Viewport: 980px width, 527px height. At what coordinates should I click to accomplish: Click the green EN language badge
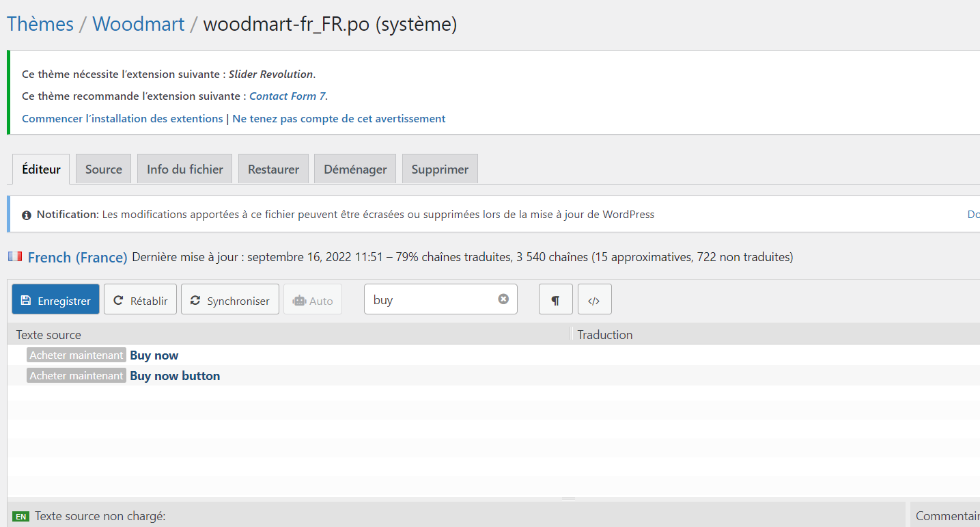pyautogui.click(x=21, y=517)
